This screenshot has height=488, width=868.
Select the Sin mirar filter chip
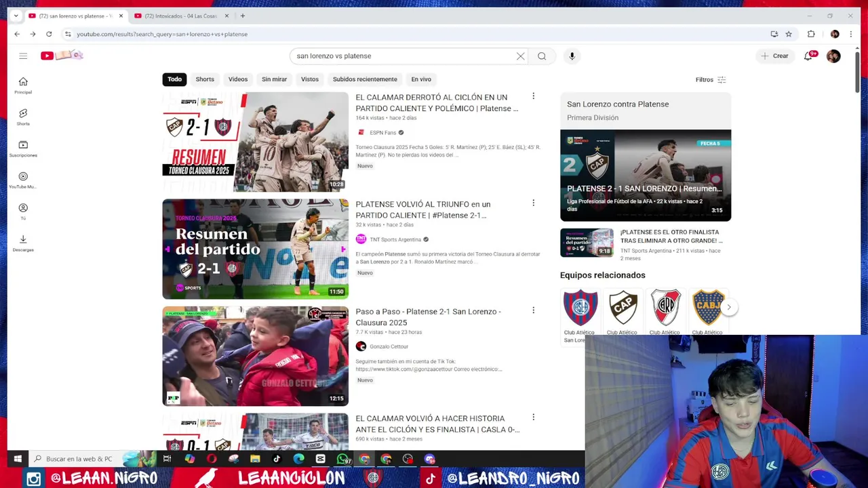[274, 79]
